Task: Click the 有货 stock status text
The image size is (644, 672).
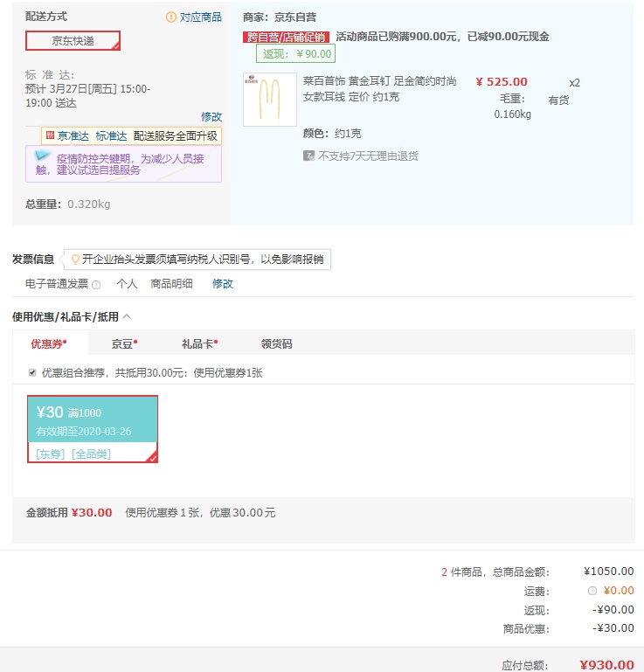Action: pyautogui.click(x=558, y=100)
